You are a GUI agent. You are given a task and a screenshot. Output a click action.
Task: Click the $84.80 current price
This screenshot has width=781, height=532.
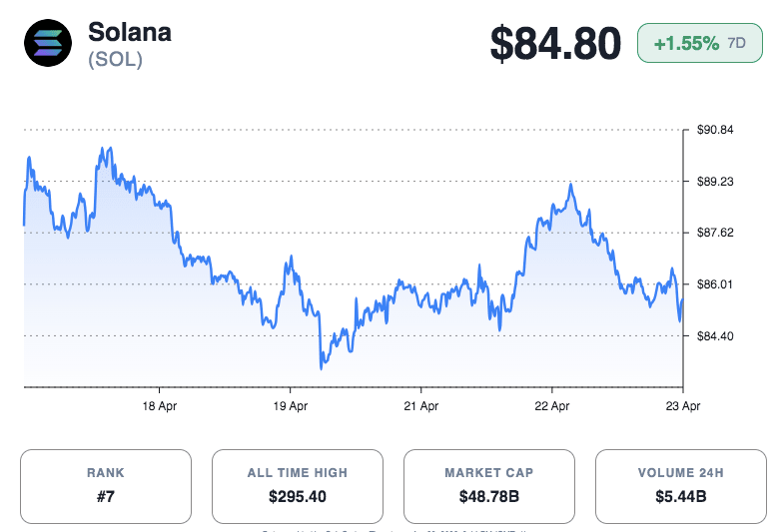(555, 44)
